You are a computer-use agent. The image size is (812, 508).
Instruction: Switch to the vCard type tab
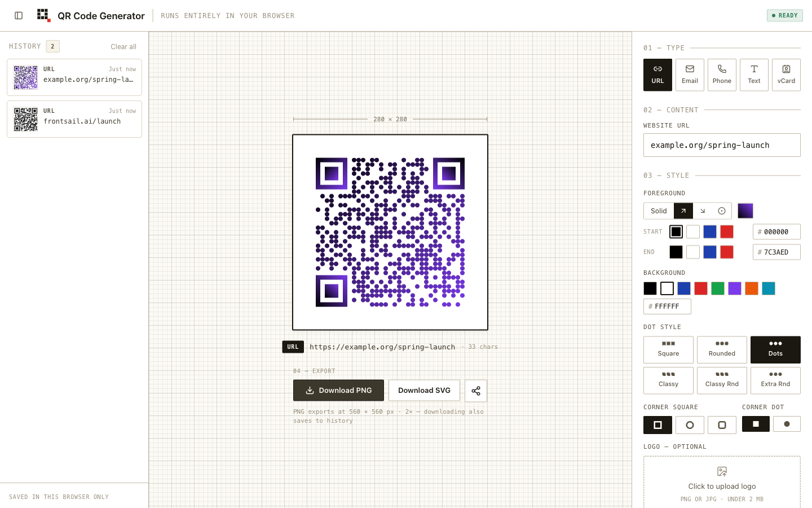(x=786, y=75)
